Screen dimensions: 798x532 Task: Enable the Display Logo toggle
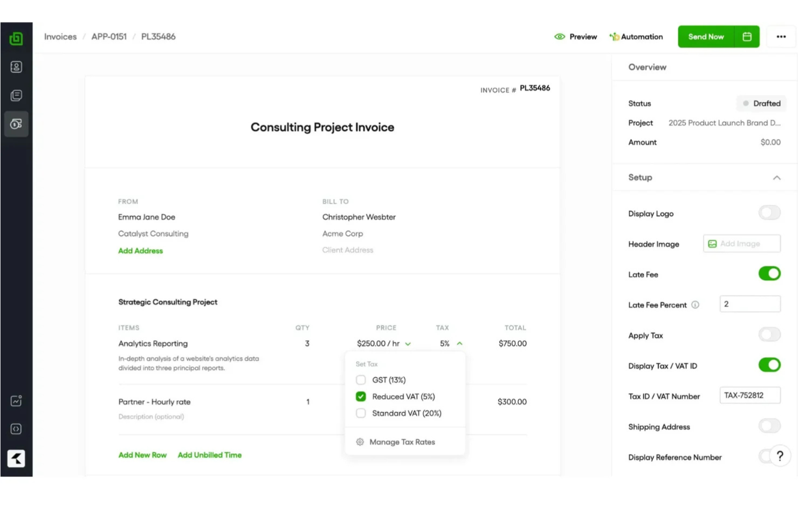pyautogui.click(x=769, y=212)
